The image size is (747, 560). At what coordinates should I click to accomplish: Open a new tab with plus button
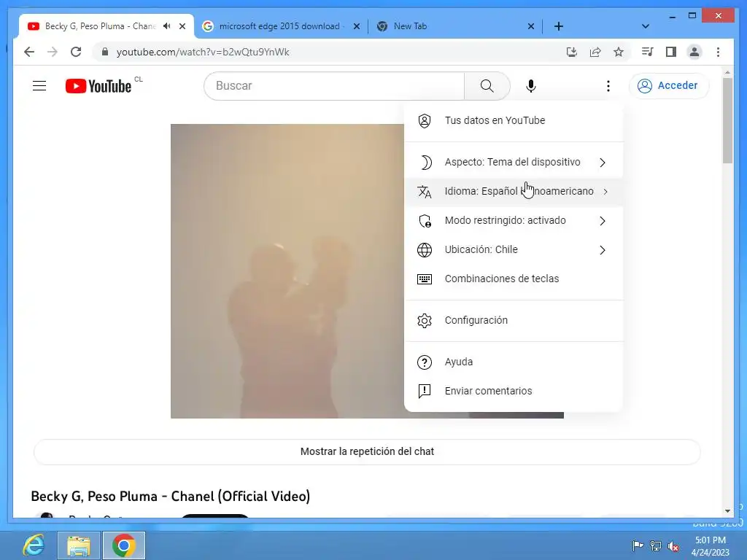point(559,26)
